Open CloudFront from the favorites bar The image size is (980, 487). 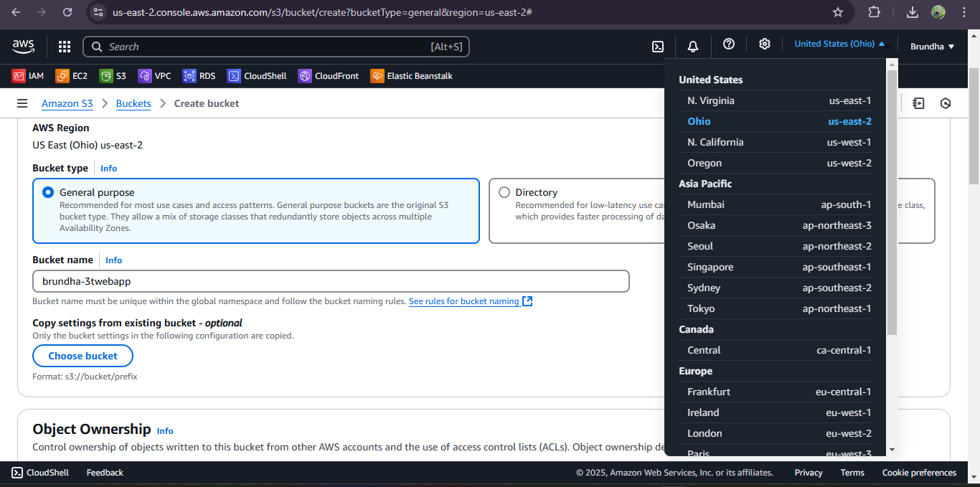coord(329,76)
